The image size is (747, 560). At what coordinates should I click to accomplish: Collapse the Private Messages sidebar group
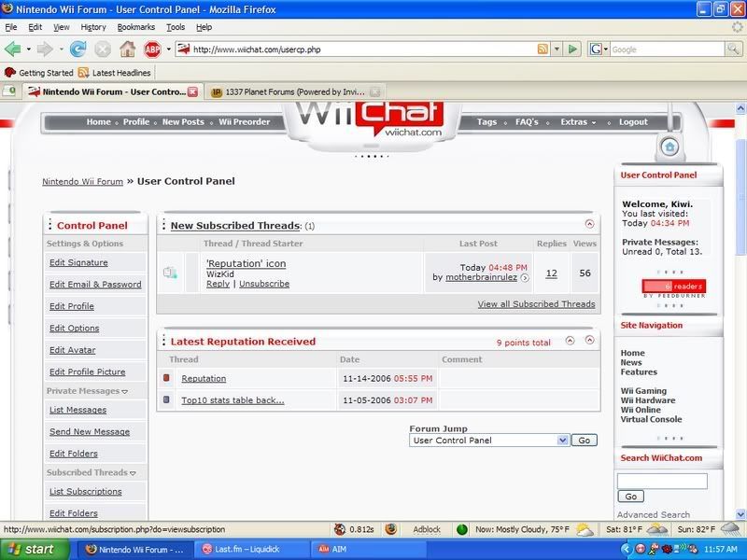point(125,391)
